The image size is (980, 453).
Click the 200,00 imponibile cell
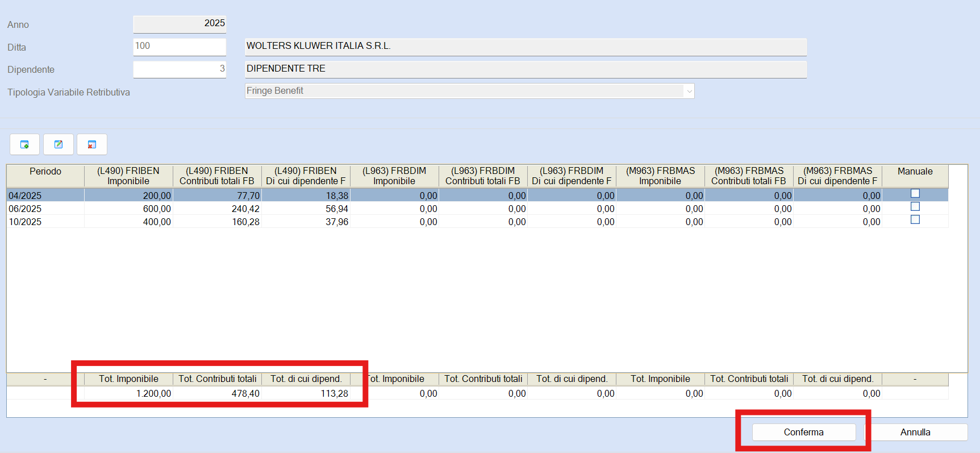pyautogui.click(x=128, y=196)
